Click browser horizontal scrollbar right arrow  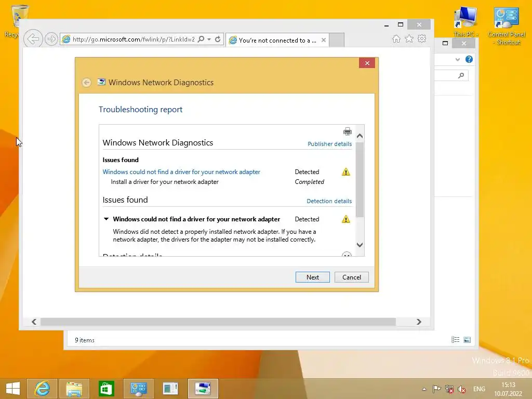click(419, 322)
